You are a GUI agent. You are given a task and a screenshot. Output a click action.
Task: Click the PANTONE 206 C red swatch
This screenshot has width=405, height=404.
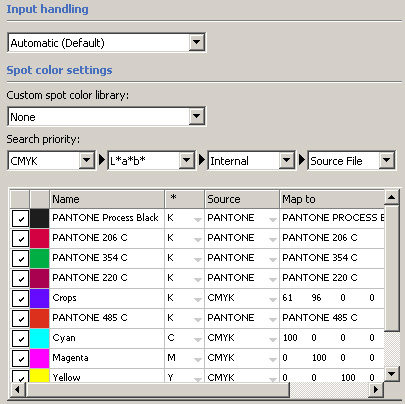coord(40,238)
